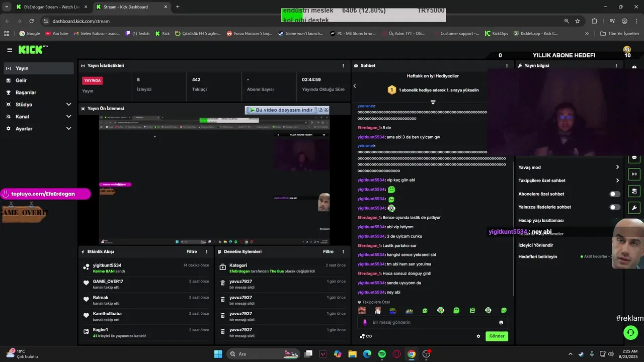Open Windows Start menu
This screenshot has width=644, height=362.
click(218, 354)
